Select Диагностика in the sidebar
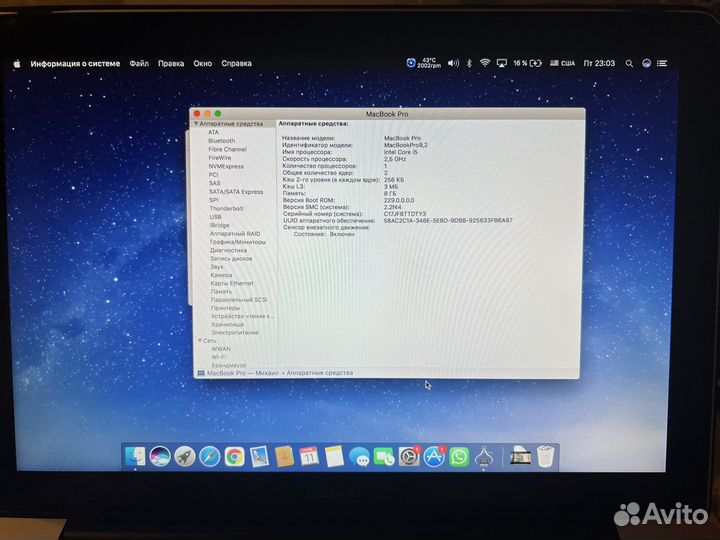Viewport: 720px width, 540px height. [x=228, y=250]
